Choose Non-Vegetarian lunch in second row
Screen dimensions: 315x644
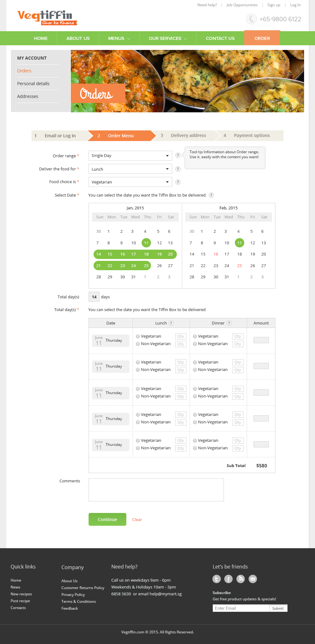click(138, 370)
